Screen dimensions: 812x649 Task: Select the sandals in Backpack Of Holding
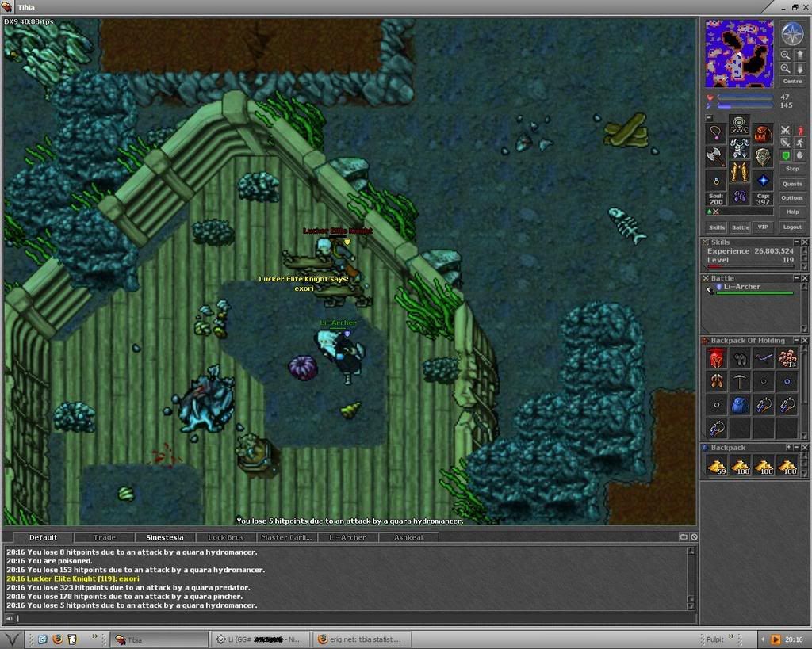(x=716, y=381)
